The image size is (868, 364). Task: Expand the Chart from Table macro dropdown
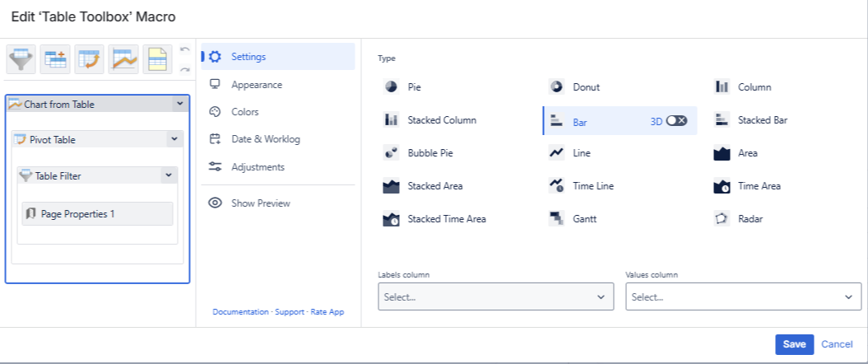[179, 104]
